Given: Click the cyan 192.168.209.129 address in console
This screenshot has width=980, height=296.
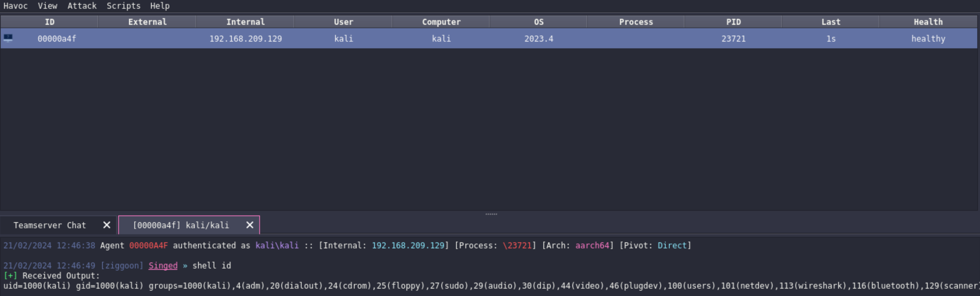Looking at the screenshot, I should click(408, 245).
